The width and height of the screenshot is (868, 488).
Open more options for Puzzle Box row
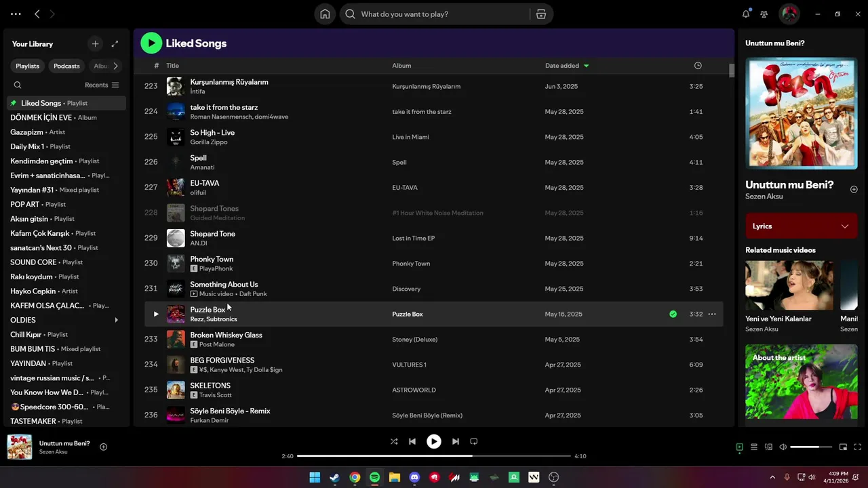[x=712, y=314]
